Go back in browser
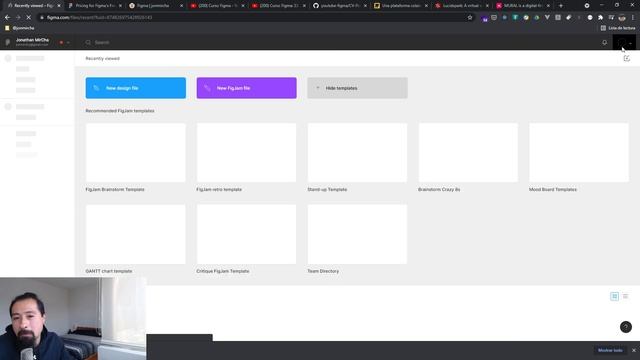Viewport: 640px width, 360px height. point(7,18)
